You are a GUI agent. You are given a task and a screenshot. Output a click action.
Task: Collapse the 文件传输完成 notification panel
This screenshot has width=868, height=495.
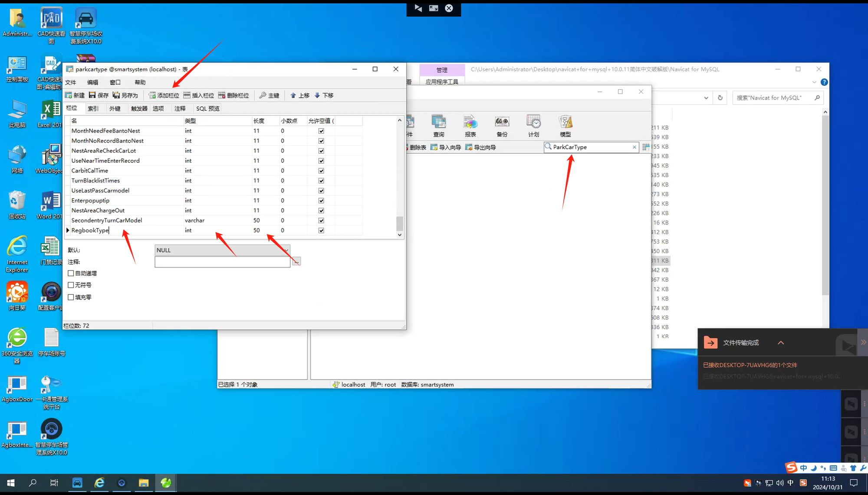[x=781, y=343]
